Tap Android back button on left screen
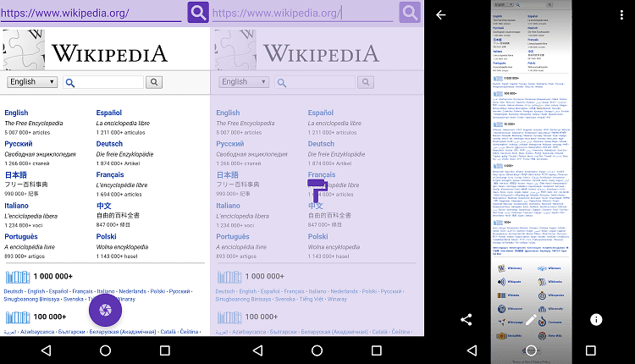This screenshot has width=635, height=364. point(47,350)
